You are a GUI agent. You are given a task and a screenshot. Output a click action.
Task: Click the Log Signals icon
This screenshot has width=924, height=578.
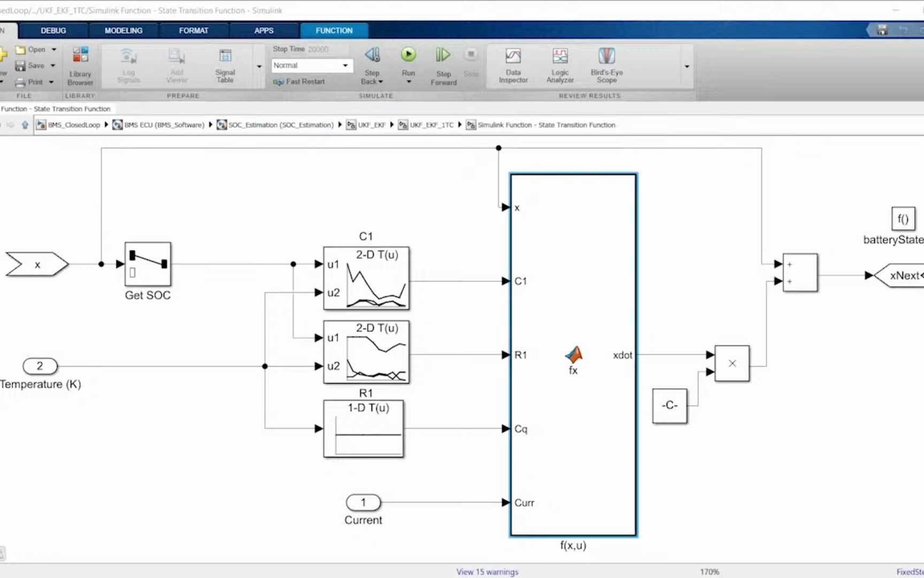click(128, 66)
